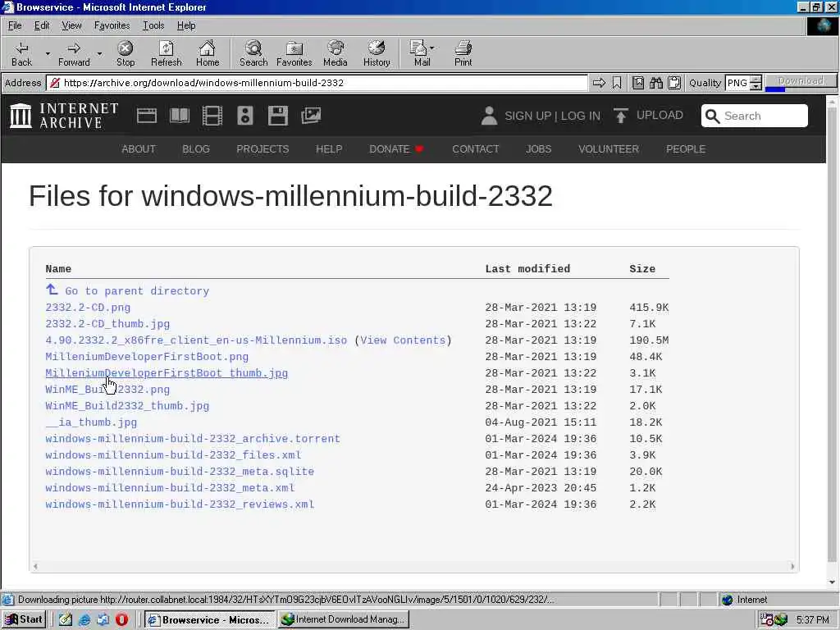Screen dimensions: 840x630
Task: Open the Help menu
Action: (x=186, y=25)
